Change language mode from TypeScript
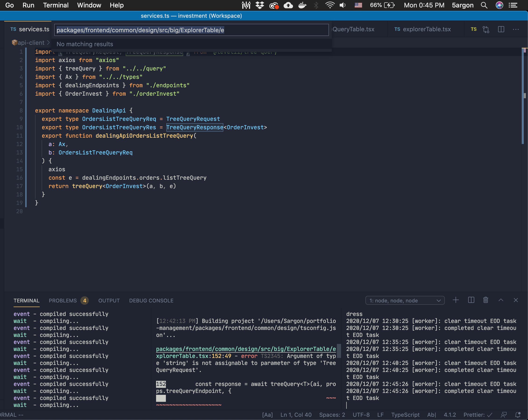Screen dimensions: 528x420 pos(405,415)
